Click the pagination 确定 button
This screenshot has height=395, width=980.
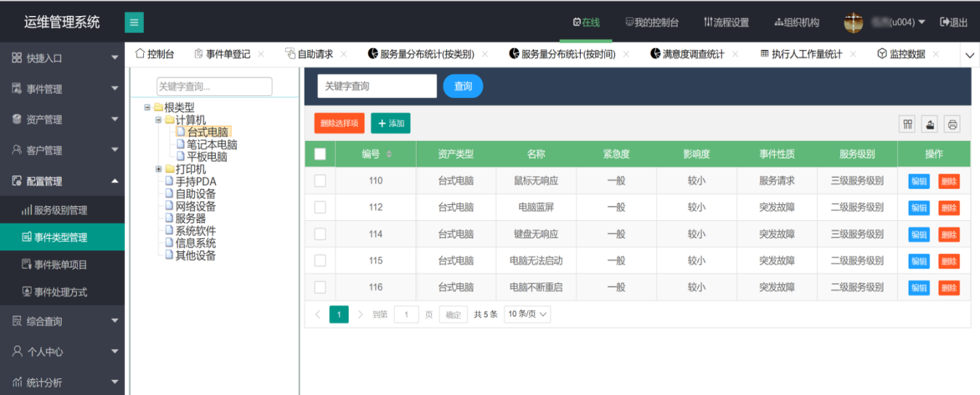click(453, 314)
